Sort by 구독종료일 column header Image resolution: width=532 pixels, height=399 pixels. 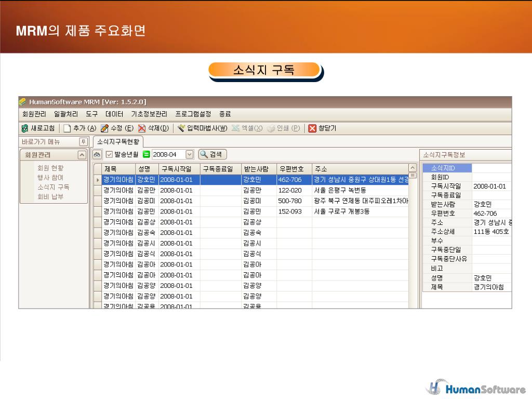coord(220,169)
